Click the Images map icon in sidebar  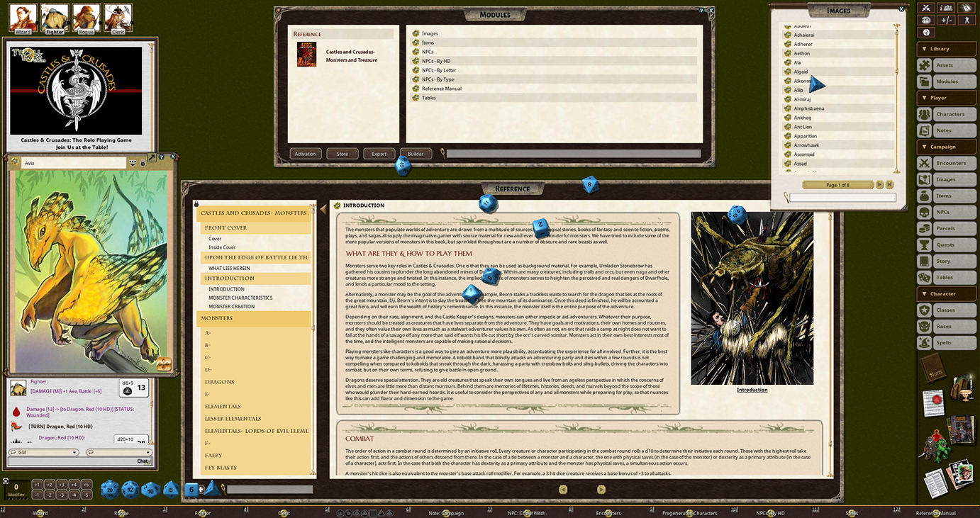click(924, 179)
